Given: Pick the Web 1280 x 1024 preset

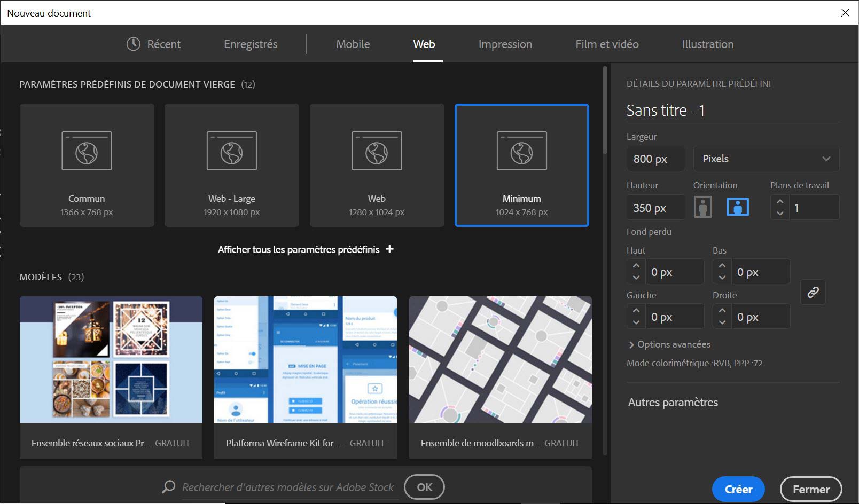Looking at the screenshot, I should (377, 165).
